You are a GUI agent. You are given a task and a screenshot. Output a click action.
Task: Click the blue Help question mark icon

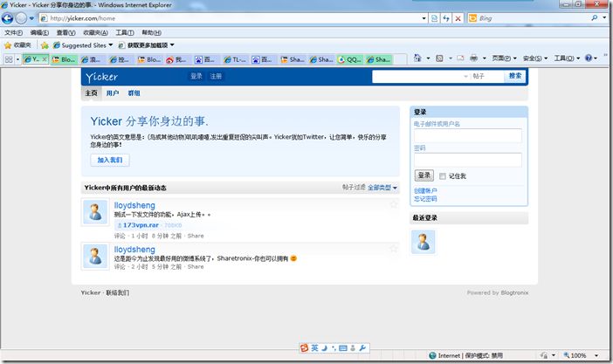tap(589, 58)
